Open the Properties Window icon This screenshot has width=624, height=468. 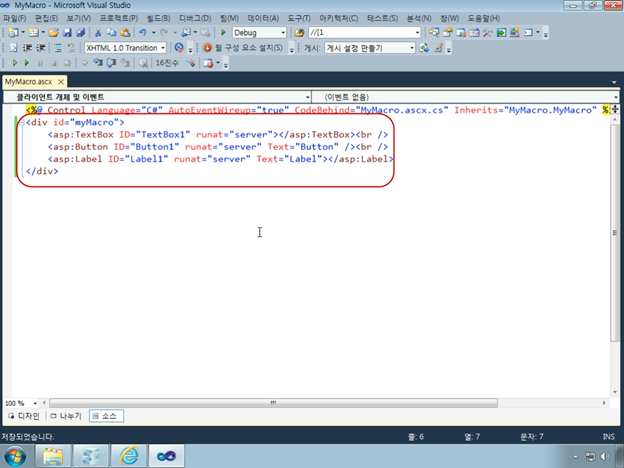pyautogui.click(x=447, y=33)
